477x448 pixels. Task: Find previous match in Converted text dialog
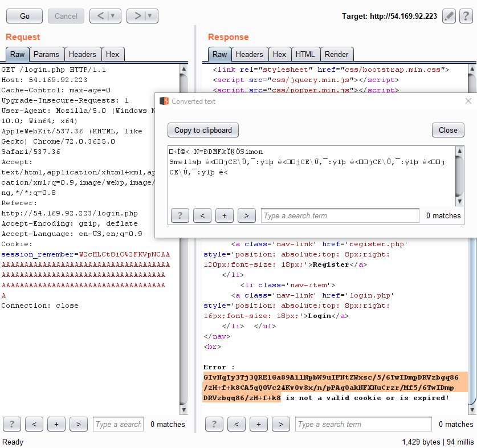click(x=202, y=216)
